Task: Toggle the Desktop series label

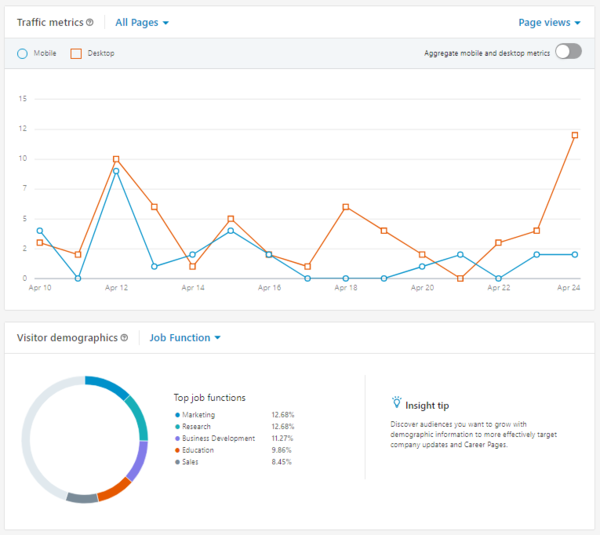Action: [100, 53]
